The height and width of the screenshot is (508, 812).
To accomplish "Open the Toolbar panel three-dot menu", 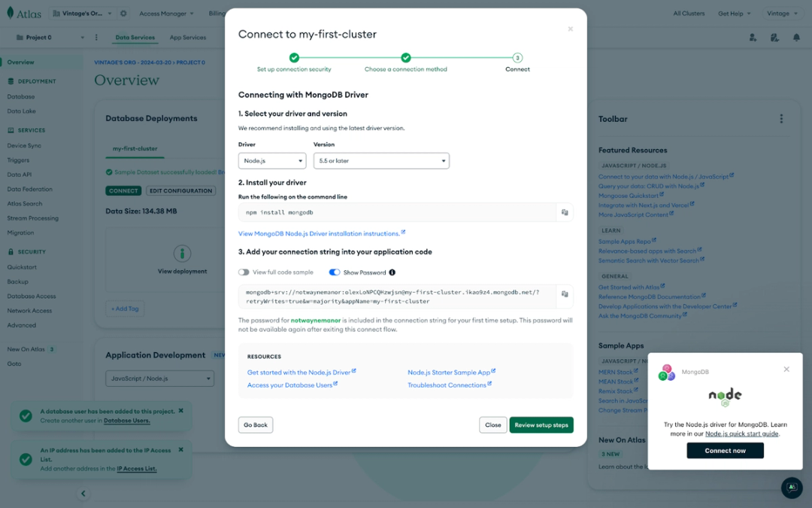I will click(781, 119).
